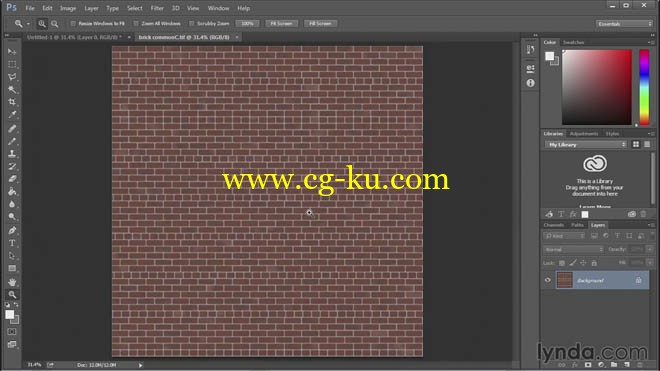Toggle Quick Mask mode
660x371 pixels.
tap(12, 332)
